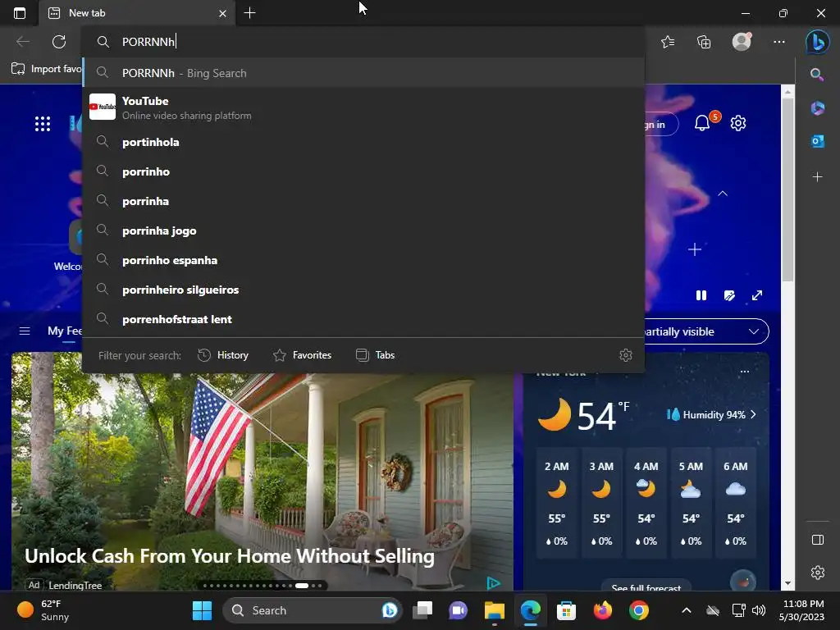The image size is (840, 630).
Task: Expand Humidity 94% details chevron
Action: (754, 414)
